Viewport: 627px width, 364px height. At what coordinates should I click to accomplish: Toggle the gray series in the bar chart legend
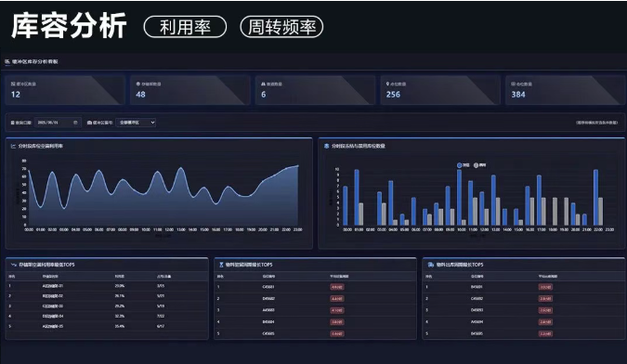pos(479,165)
